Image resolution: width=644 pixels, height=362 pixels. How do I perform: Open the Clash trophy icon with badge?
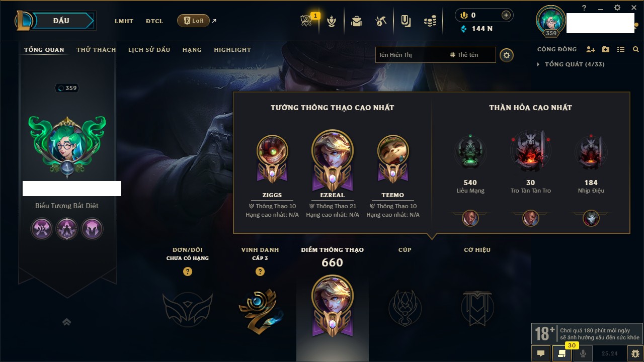pyautogui.click(x=306, y=21)
